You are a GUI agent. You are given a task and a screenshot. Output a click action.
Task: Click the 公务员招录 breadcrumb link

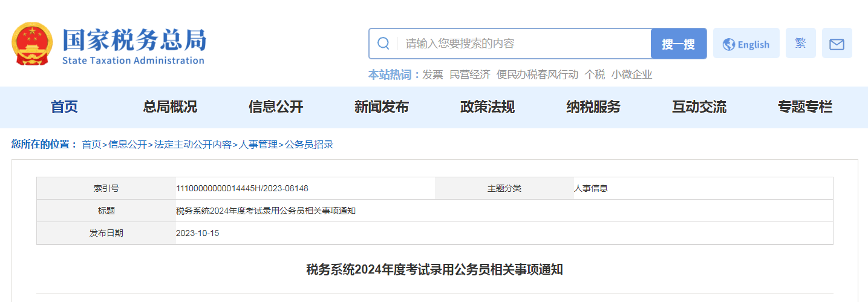point(309,145)
